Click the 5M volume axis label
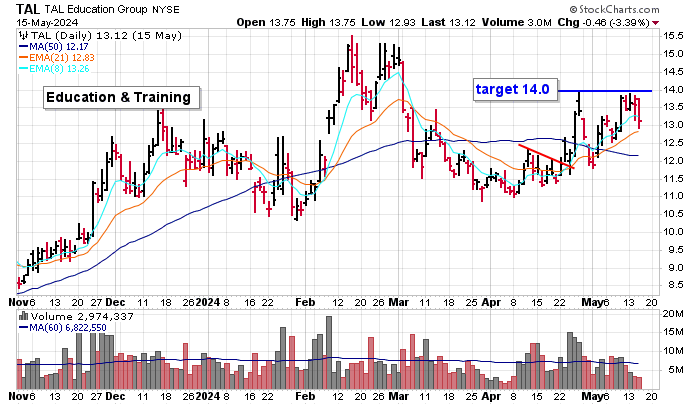700x405 pixels. [675, 370]
